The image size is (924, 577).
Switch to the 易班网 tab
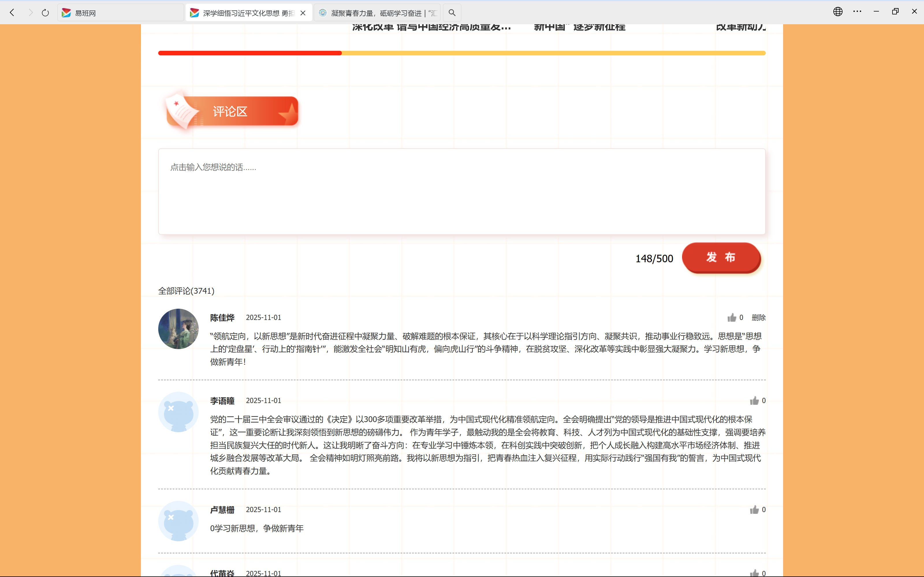(120, 13)
